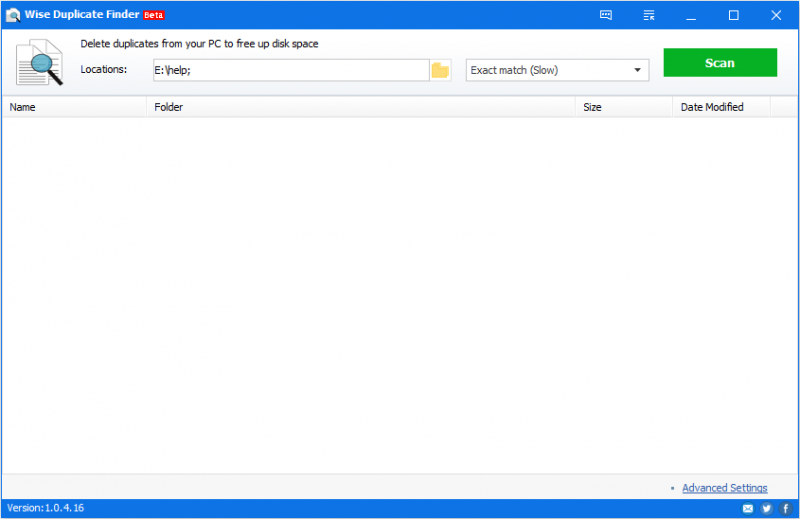This screenshot has width=800, height=519.
Task: Minimize the Wise Duplicate Finder window
Action: 691,15
